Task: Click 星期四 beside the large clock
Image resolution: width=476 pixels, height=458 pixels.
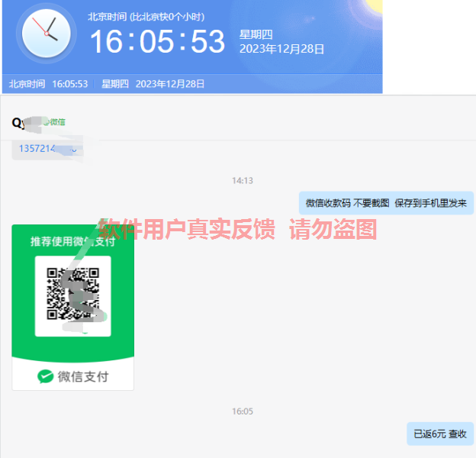Action: [x=256, y=34]
